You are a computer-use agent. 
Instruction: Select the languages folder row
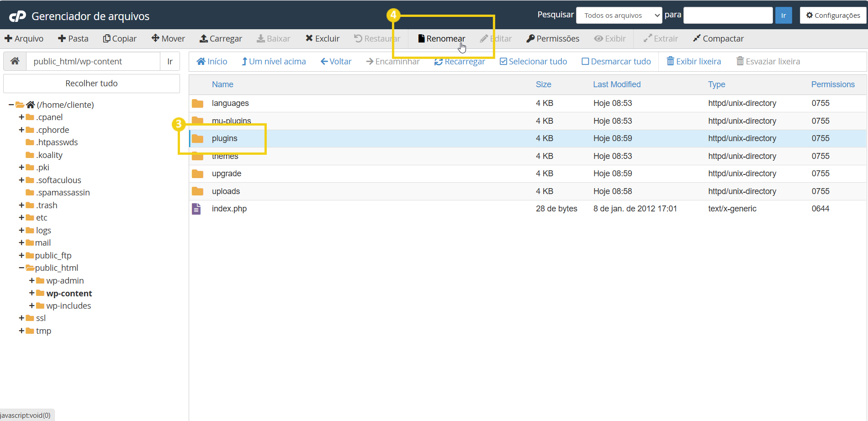point(528,103)
